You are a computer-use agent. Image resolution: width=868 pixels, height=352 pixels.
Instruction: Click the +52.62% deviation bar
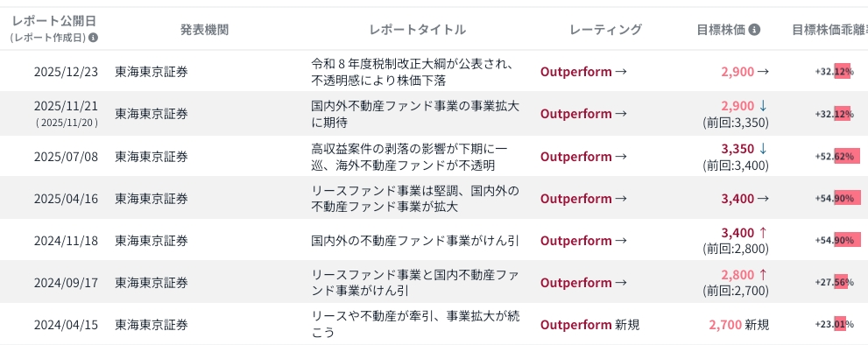[842, 157]
